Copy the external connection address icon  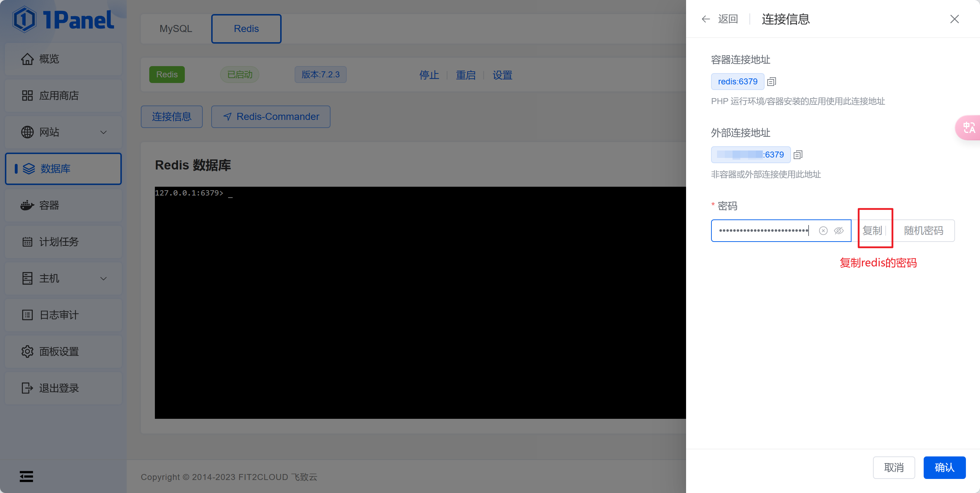798,155
